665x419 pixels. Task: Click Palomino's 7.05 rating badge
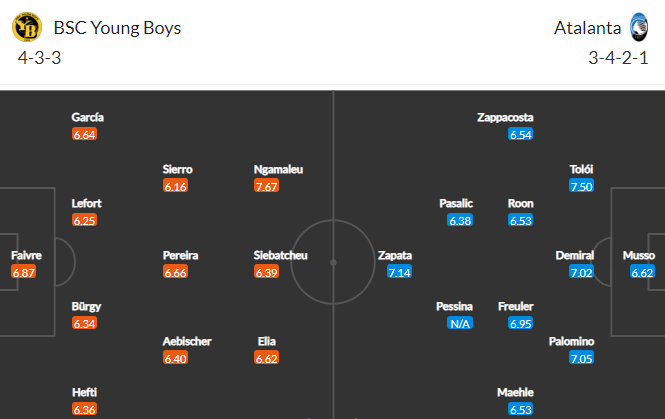[581, 359]
